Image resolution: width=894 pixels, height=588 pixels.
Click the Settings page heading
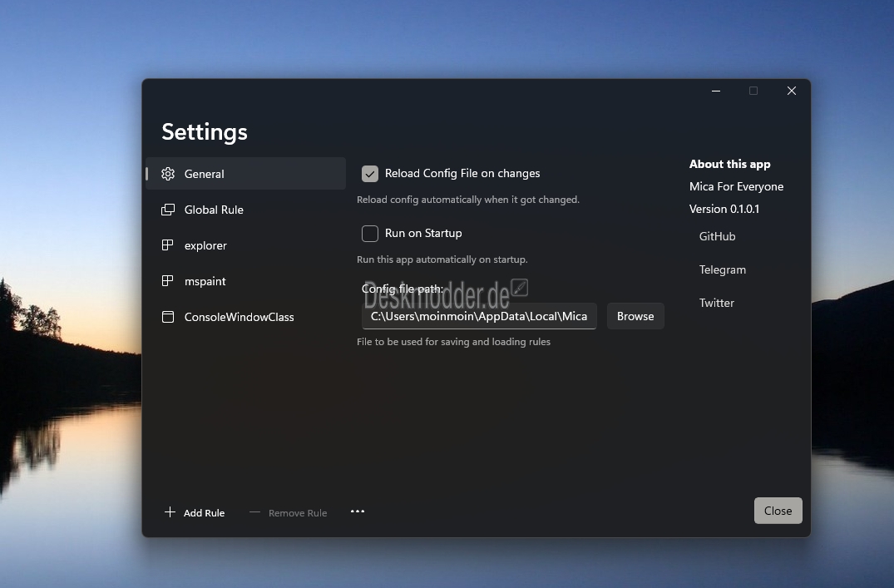pos(205,131)
